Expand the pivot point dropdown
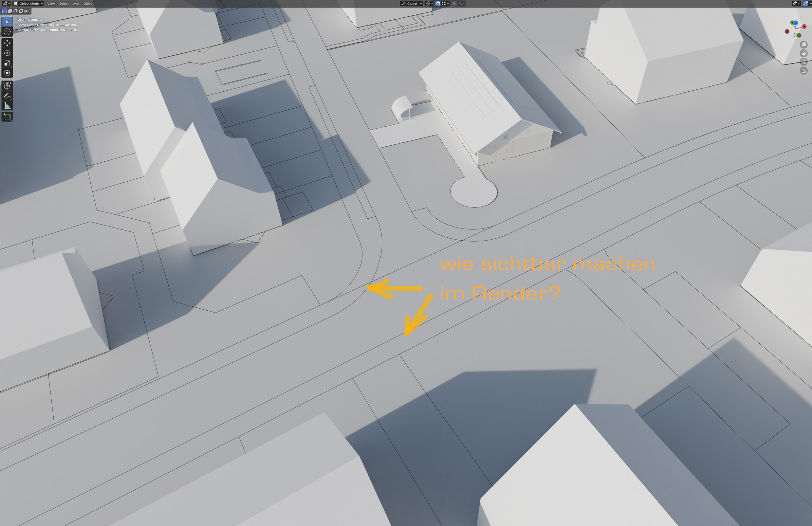 pyautogui.click(x=429, y=3)
